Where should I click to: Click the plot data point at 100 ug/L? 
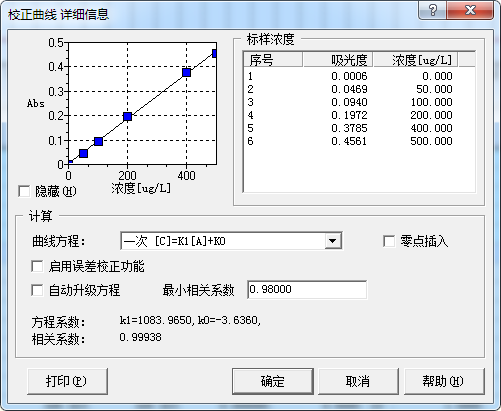[98, 141]
